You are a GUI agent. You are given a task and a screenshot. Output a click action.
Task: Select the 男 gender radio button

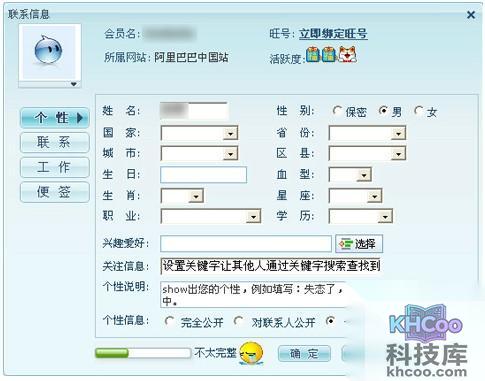point(383,110)
